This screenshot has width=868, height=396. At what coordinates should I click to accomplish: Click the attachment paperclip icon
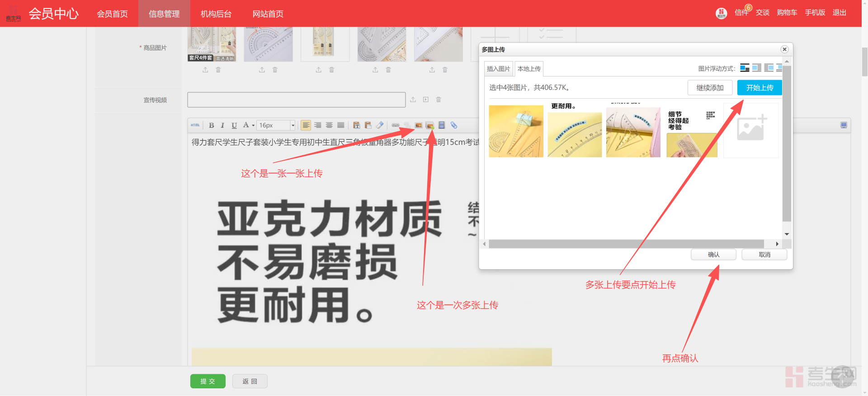click(x=454, y=125)
